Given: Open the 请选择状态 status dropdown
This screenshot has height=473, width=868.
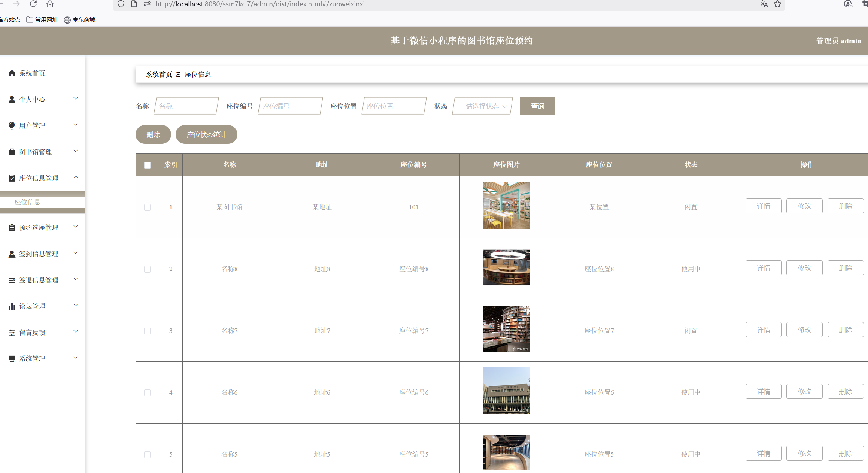Looking at the screenshot, I should point(482,106).
